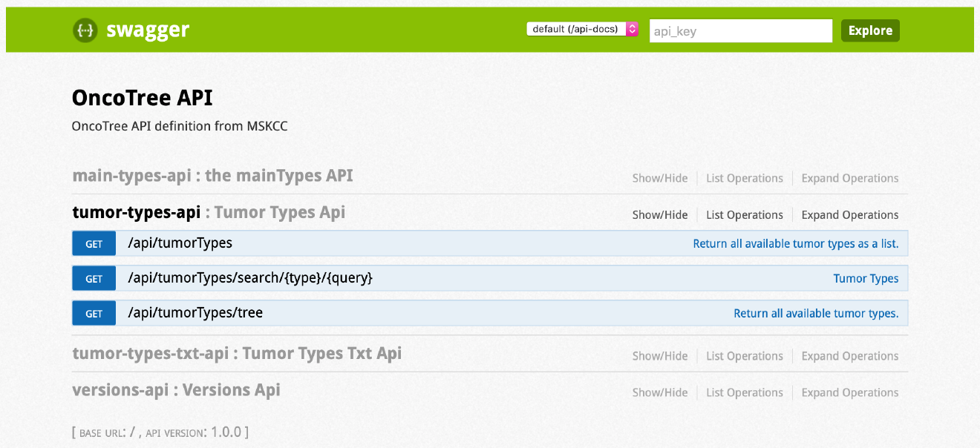Expand Operations for tumor-types-txt-api

point(849,355)
